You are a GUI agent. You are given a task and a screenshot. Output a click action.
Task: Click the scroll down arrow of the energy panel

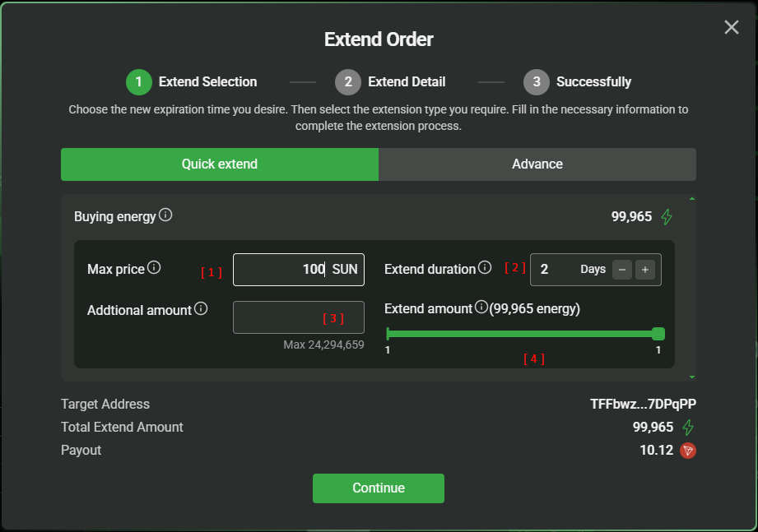point(692,377)
